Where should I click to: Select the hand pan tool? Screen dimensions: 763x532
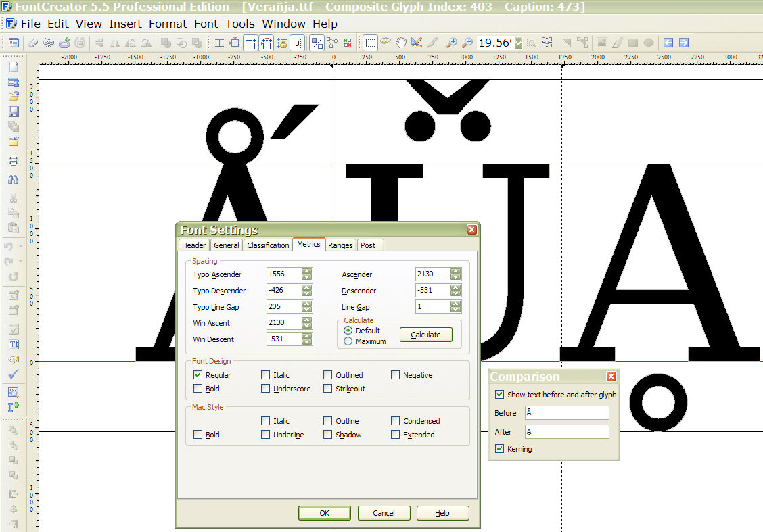click(x=401, y=43)
